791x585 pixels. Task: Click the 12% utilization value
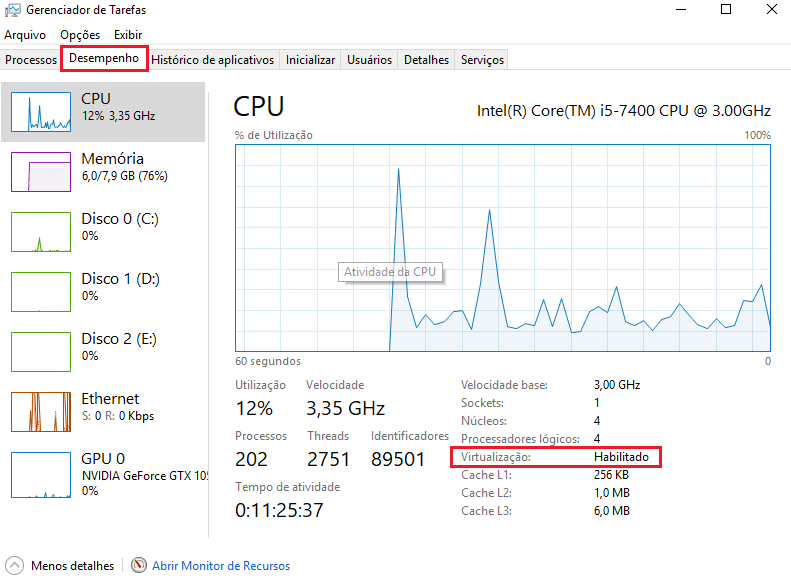click(254, 408)
